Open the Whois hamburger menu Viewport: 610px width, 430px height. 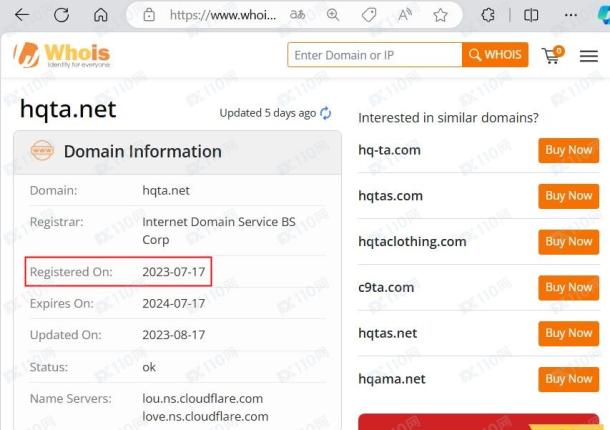(x=589, y=56)
